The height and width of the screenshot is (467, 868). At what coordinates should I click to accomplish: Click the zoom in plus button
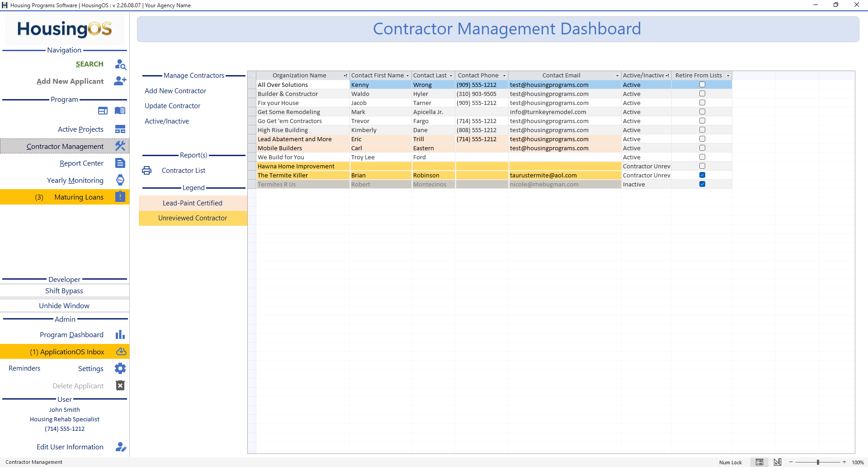pos(844,462)
